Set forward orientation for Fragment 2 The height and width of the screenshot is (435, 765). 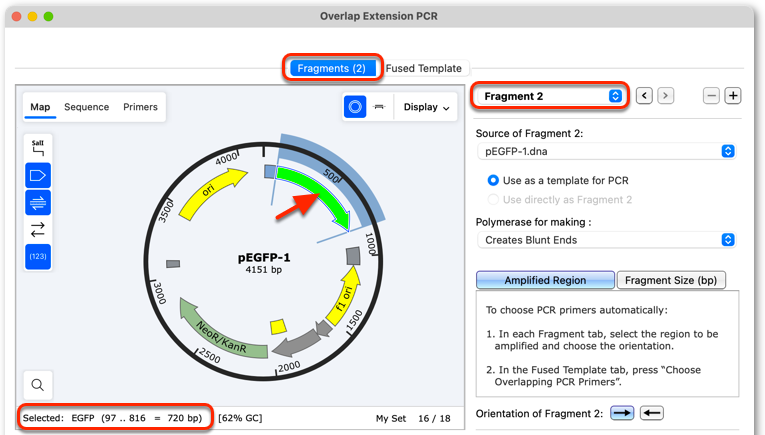coord(622,413)
